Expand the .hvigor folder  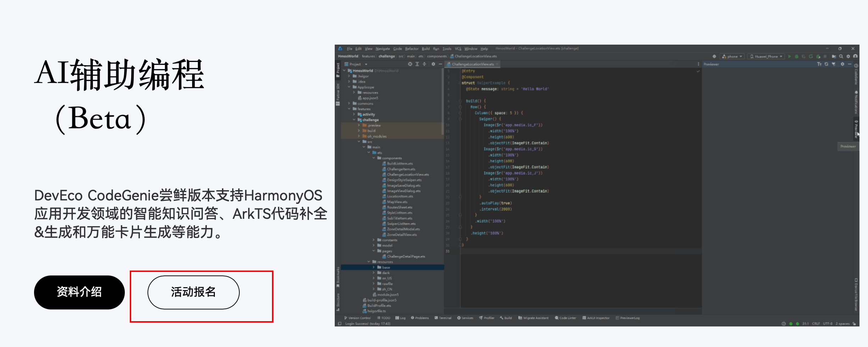point(349,76)
